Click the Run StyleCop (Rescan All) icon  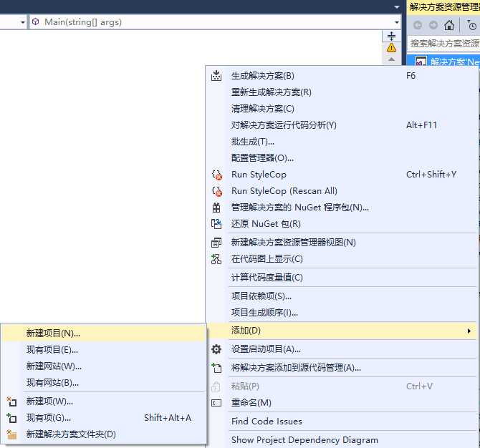217,191
